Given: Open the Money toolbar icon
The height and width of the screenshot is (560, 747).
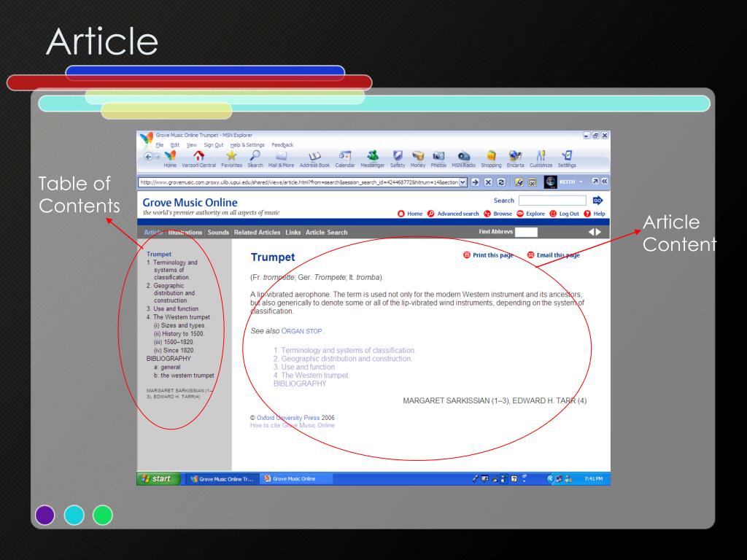Looking at the screenshot, I should [x=418, y=158].
